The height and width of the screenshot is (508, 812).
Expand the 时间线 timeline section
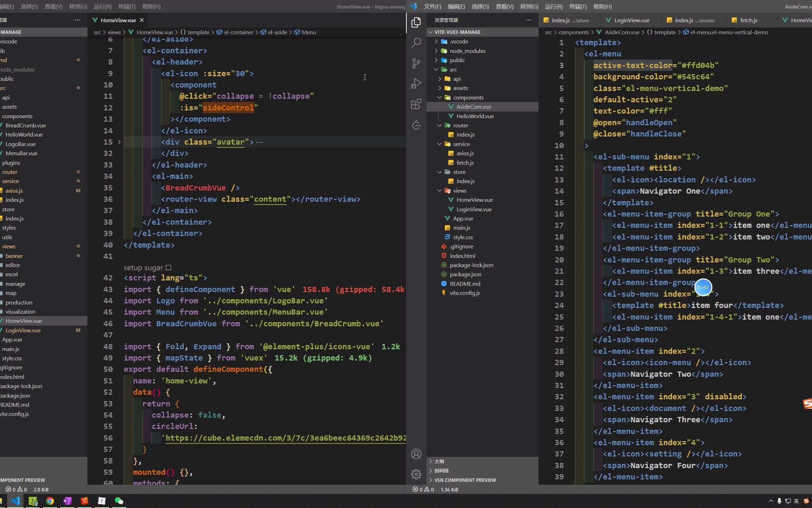(482, 471)
